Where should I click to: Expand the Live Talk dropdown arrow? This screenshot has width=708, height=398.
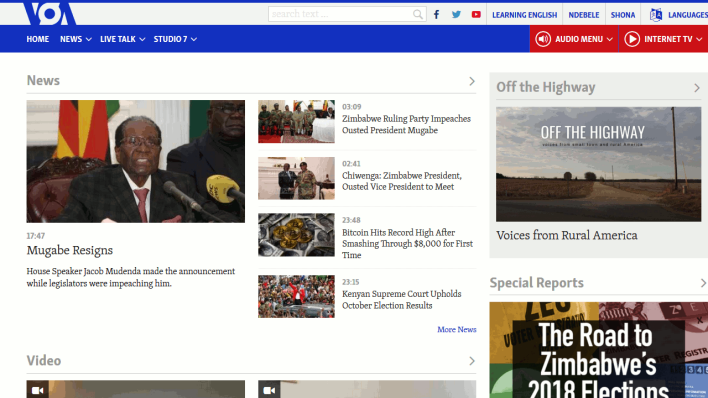point(142,39)
